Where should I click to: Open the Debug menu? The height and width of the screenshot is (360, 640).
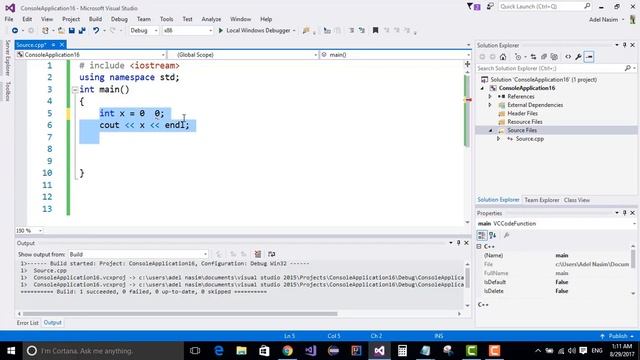point(119,19)
